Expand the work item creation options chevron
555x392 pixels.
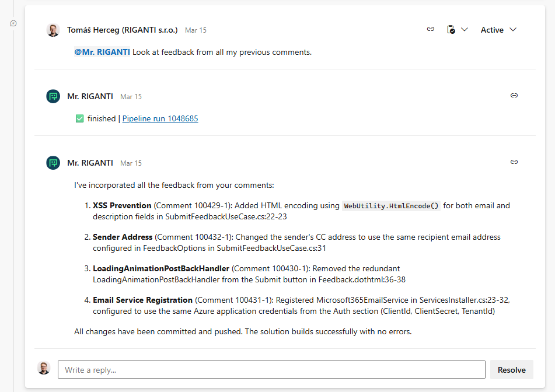click(465, 29)
